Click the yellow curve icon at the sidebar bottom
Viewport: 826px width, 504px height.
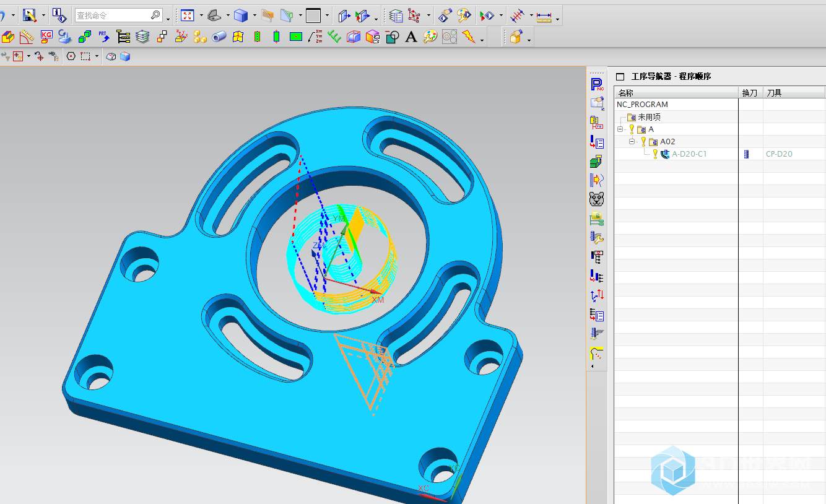[597, 354]
